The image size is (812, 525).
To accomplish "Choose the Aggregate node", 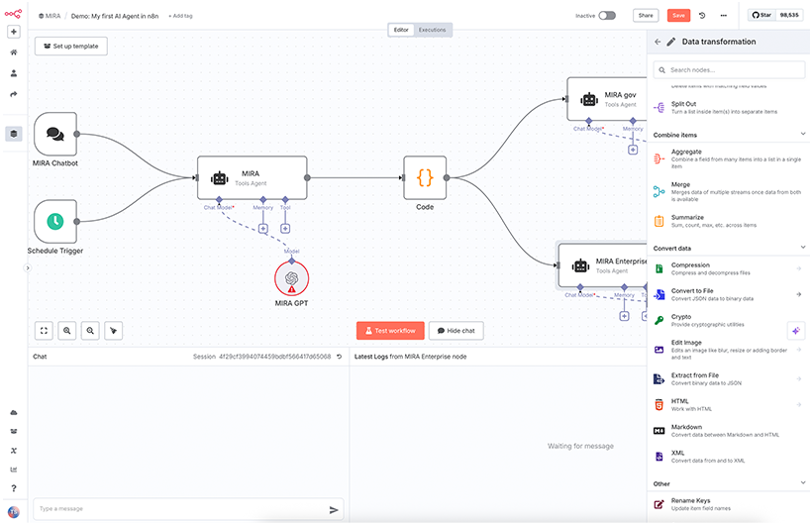I will [729, 158].
